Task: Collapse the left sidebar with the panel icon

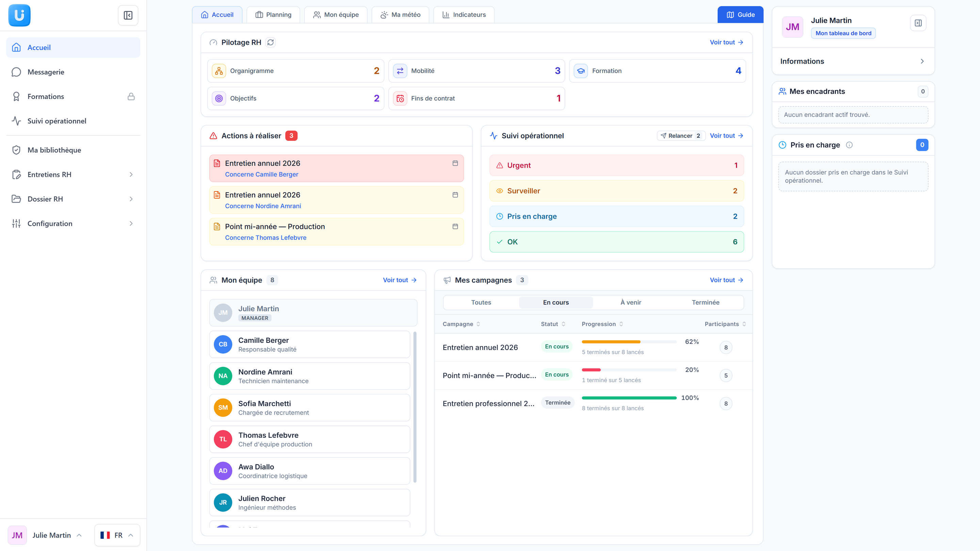Action: 128,15
